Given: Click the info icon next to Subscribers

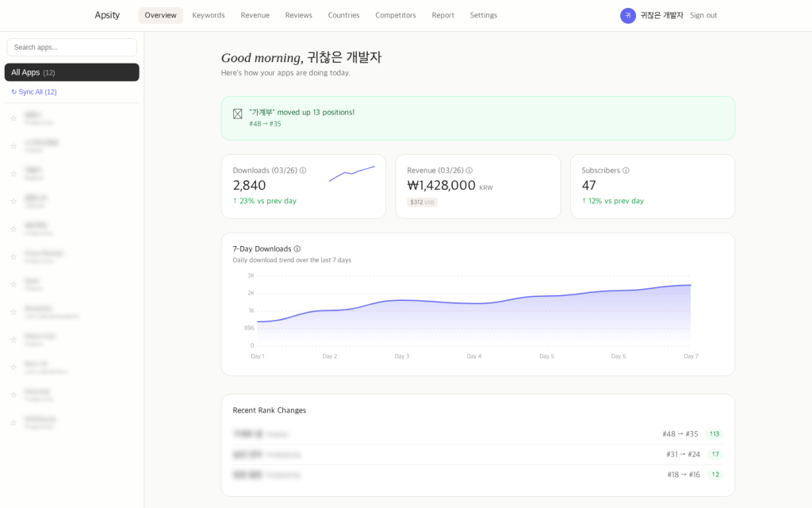Looking at the screenshot, I should click(626, 171).
